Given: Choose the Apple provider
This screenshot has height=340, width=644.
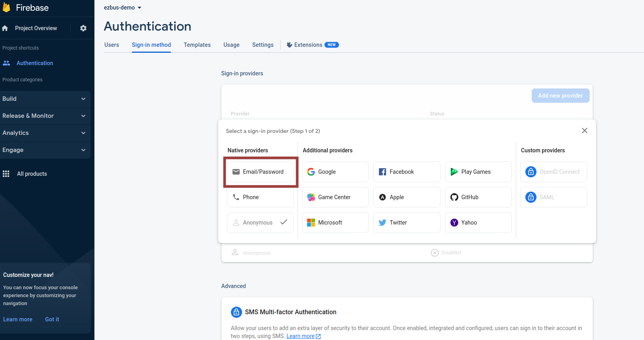Looking at the screenshot, I should pyautogui.click(x=407, y=197).
